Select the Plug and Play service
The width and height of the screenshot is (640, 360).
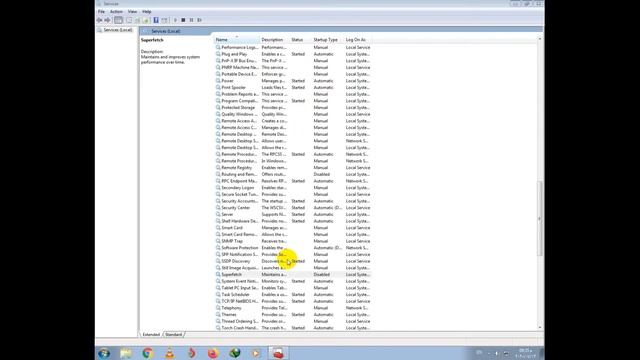point(293,54)
